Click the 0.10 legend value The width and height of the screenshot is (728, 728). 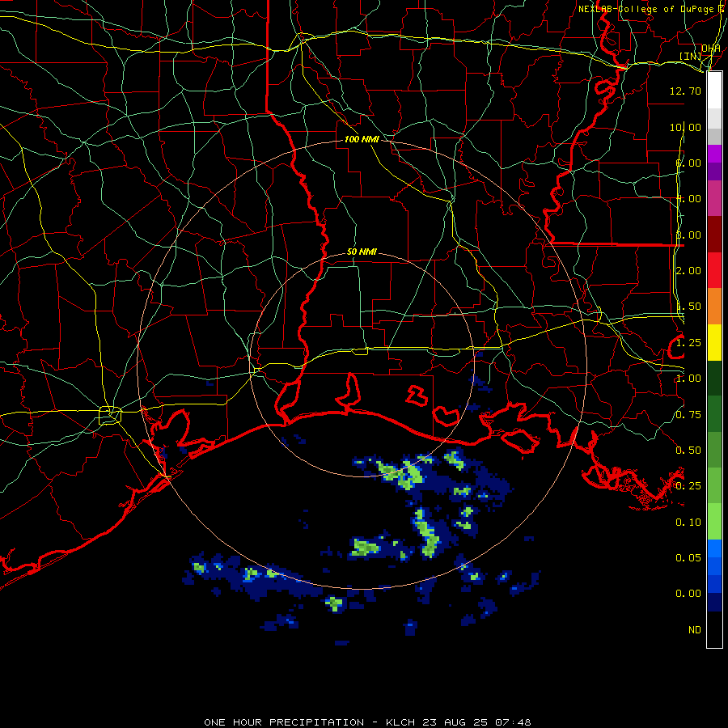(x=688, y=523)
